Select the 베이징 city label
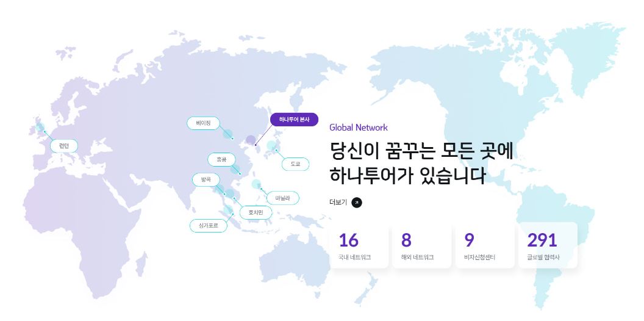 (x=203, y=123)
